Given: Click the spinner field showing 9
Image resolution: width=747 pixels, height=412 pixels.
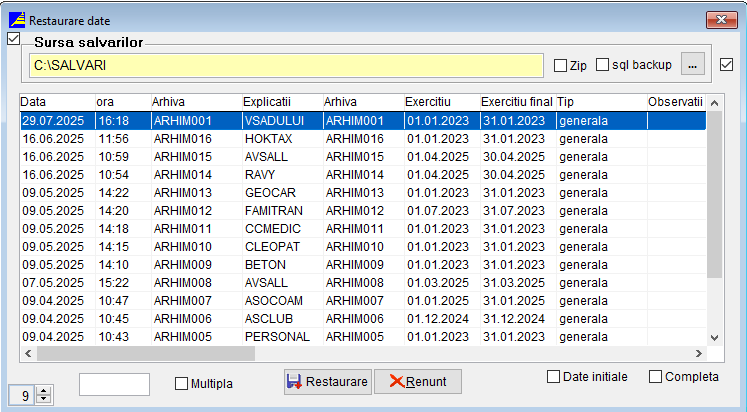Looking at the screenshot, I should click(x=22, y=395).
